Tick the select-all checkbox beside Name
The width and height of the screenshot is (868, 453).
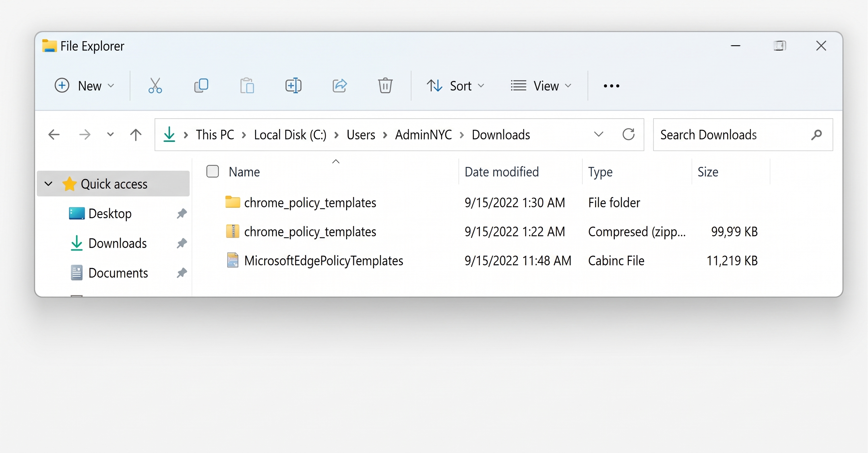(x=213, y=171)
